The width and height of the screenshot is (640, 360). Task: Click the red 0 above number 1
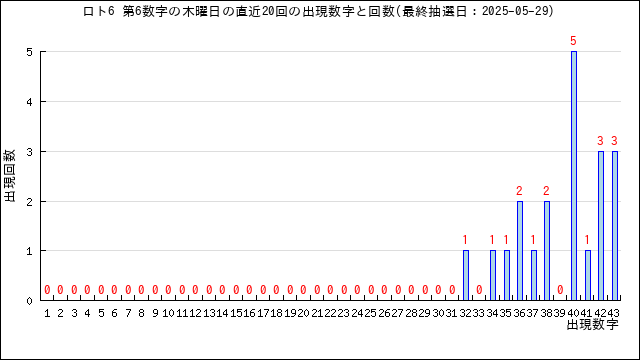click(x=47, y=290)
